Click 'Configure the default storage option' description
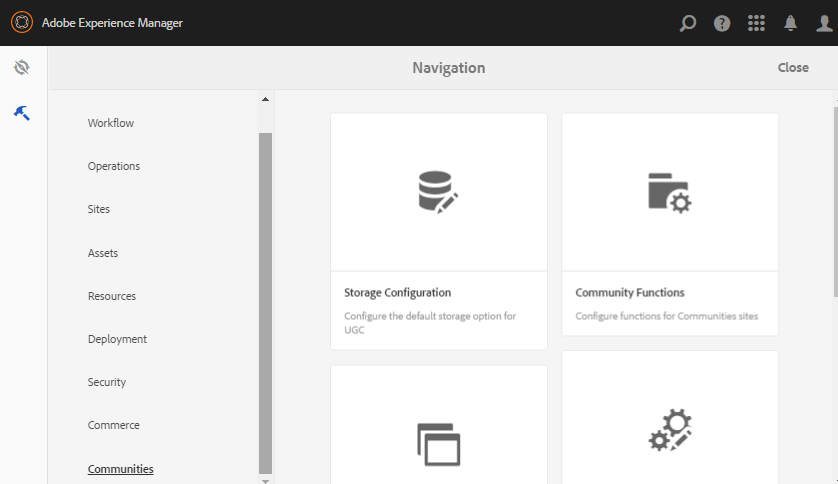The image size is (838, 484). pos(430,323)
